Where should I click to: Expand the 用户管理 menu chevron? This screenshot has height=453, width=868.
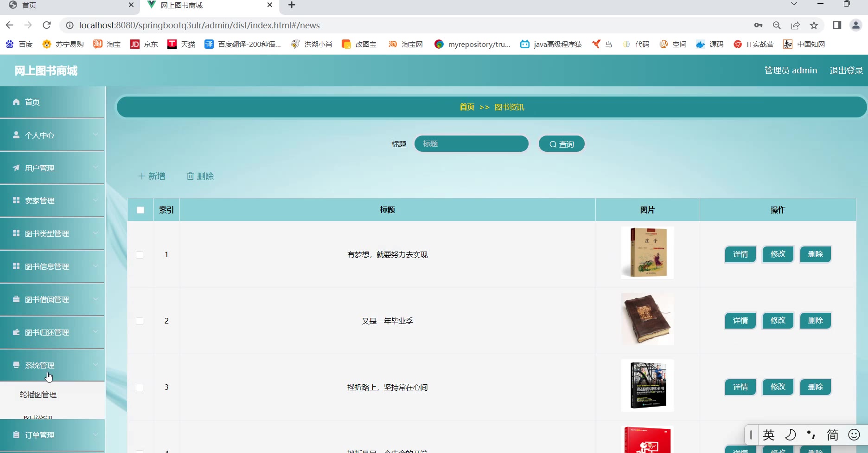(96, 167)
